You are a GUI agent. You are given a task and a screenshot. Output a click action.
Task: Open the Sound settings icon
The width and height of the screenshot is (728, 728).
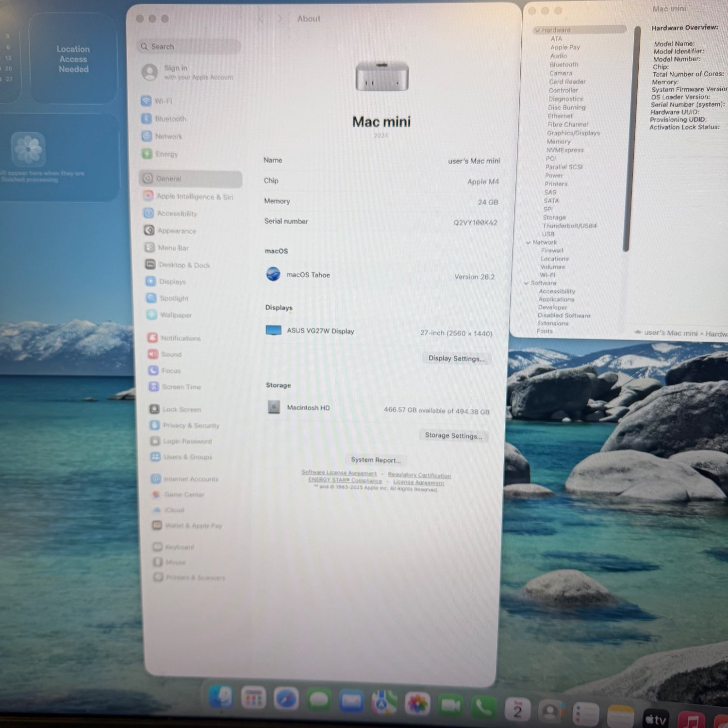[x=153, y=354]
